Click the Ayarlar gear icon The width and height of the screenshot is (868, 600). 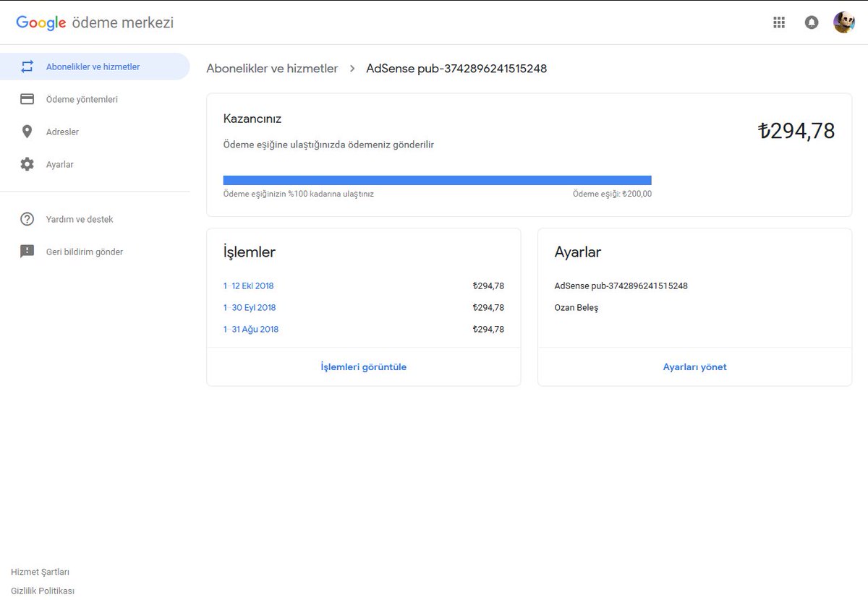[x=27, y=164]
